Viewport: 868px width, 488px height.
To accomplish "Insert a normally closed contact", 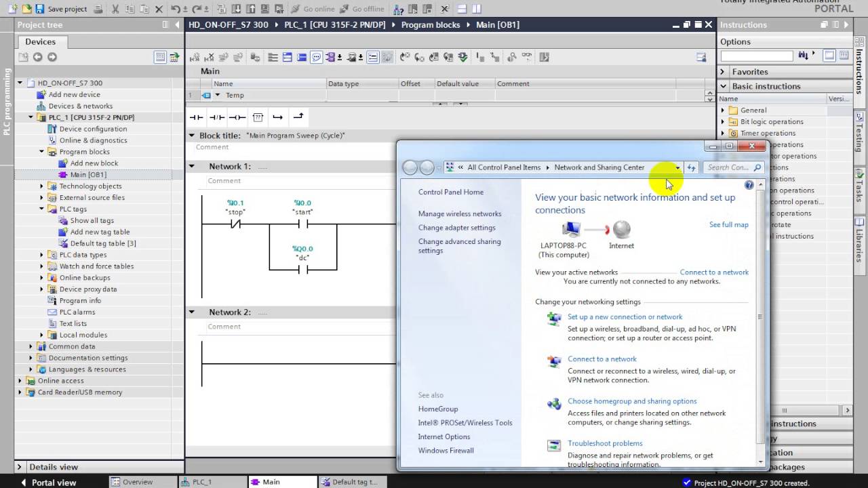I will [x=216, y=117].
